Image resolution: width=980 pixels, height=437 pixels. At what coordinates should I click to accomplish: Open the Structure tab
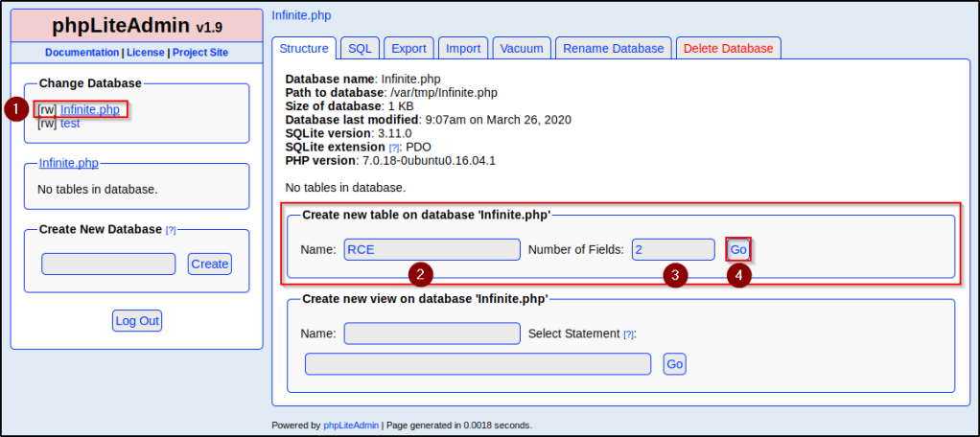coord(304,49)
